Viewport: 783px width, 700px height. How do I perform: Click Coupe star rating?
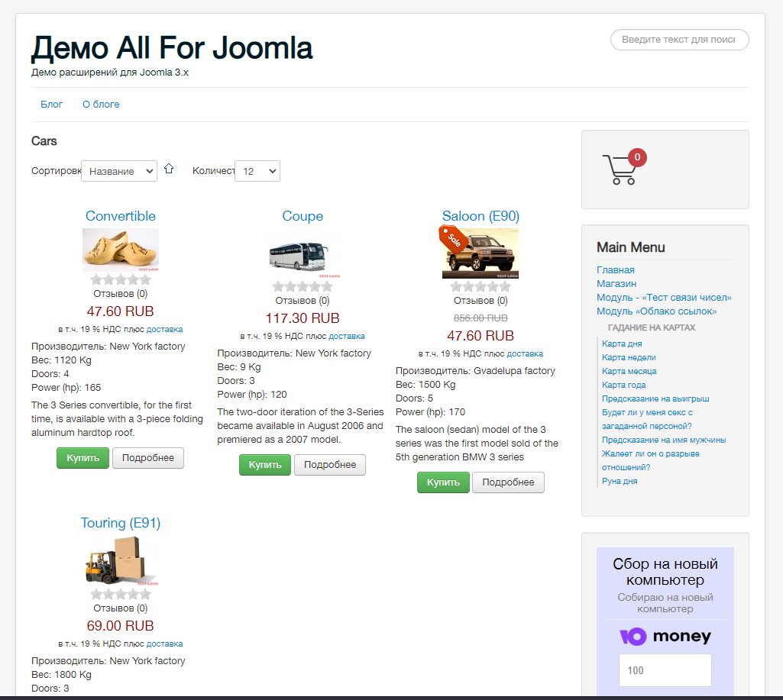tap(303, 286)
